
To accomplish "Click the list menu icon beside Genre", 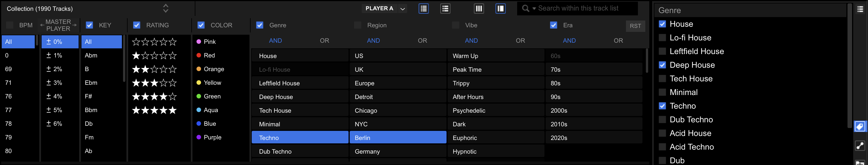I will (860, 9).
